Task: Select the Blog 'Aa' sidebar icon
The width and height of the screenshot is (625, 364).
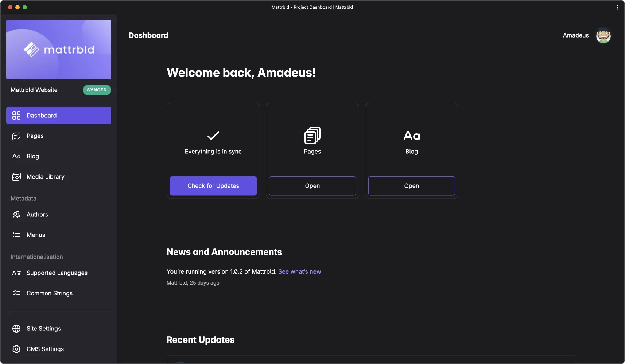Action: (x=16, y=156)
